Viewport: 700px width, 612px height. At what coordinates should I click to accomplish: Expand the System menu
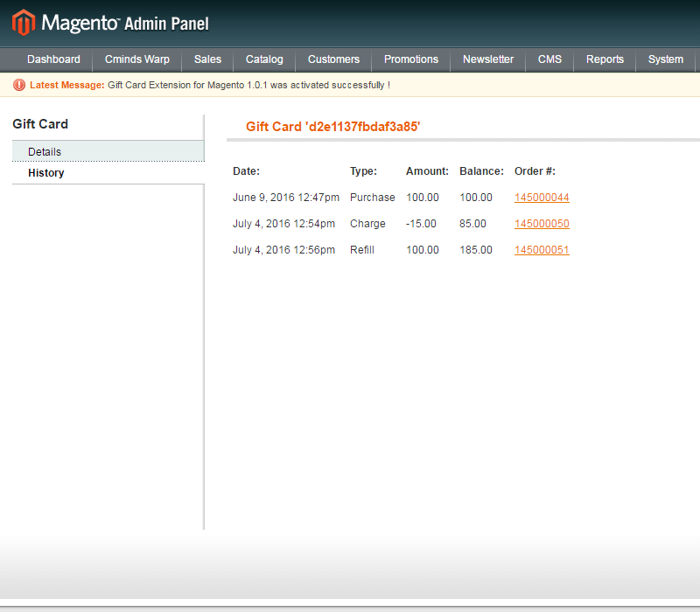coord(666,59)
